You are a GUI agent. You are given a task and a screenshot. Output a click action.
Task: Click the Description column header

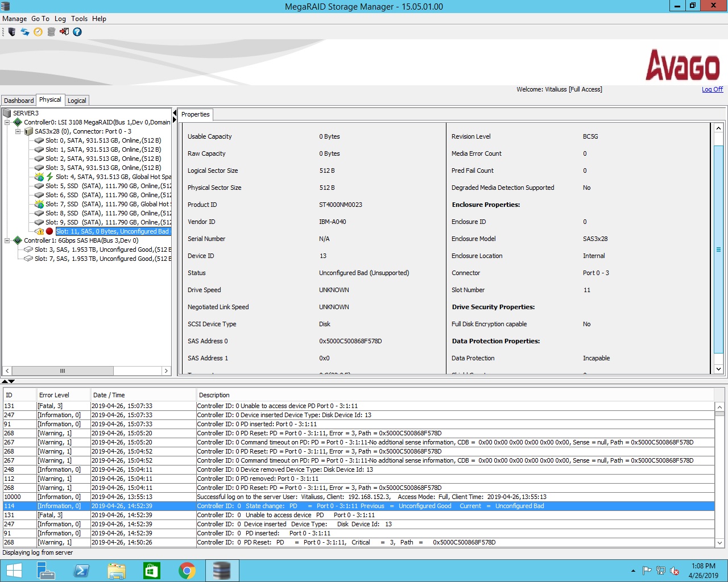point(214,395)
